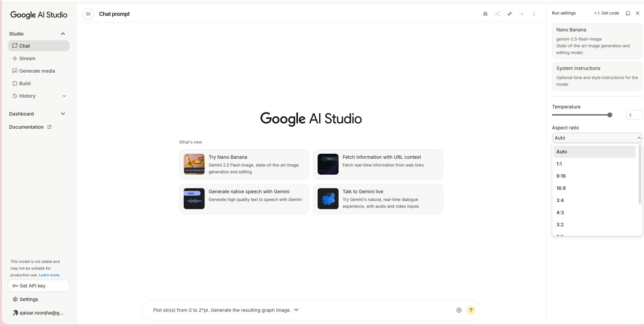Open the Learn more link
The height and width of the screenshot is (326, 644).
[x=49, y=275]
